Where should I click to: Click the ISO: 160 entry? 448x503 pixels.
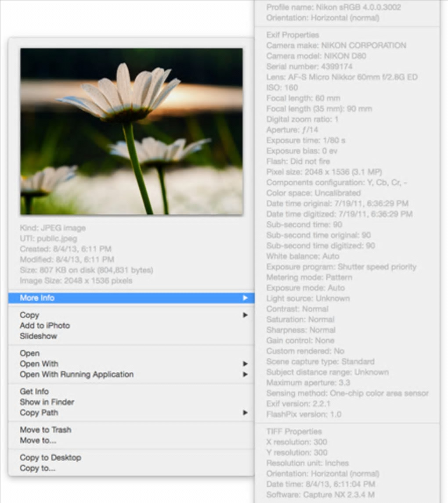(282, 88)
